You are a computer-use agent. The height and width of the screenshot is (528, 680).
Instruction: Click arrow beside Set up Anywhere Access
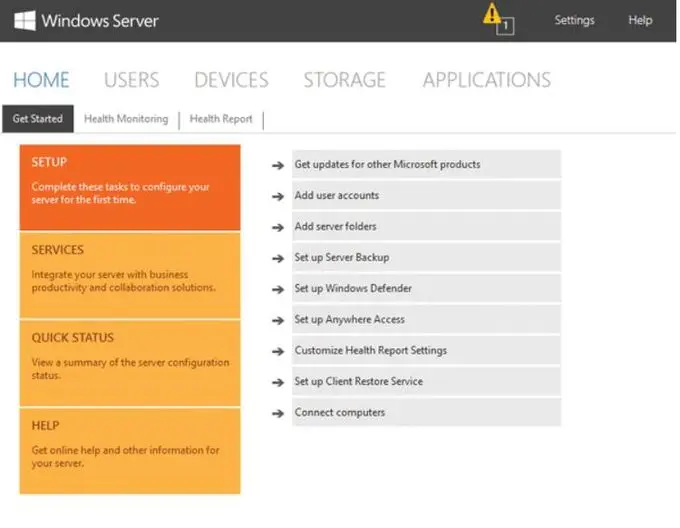point(278,320)
